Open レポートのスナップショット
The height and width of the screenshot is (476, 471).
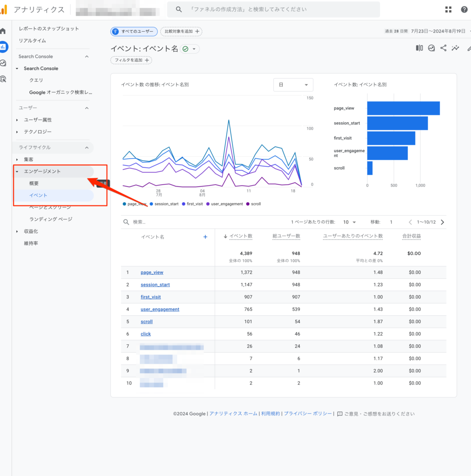(49, 28)
